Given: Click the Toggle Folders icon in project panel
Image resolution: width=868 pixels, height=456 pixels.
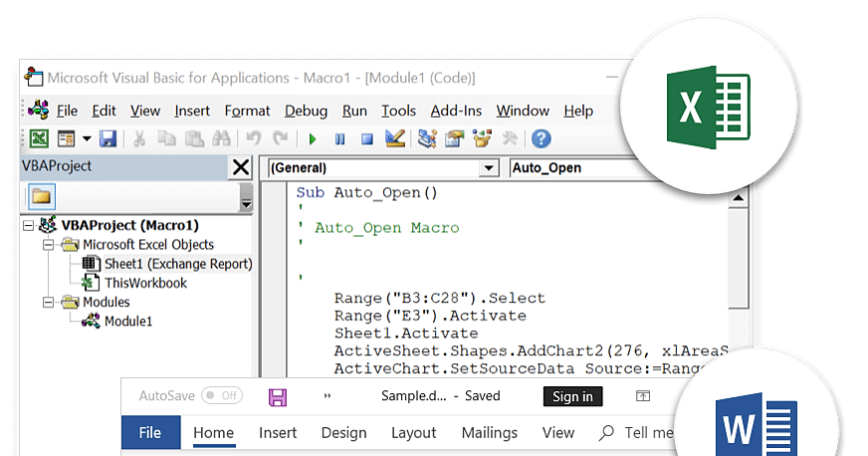Looking at the screenshot, I should [x=42, y=196].
